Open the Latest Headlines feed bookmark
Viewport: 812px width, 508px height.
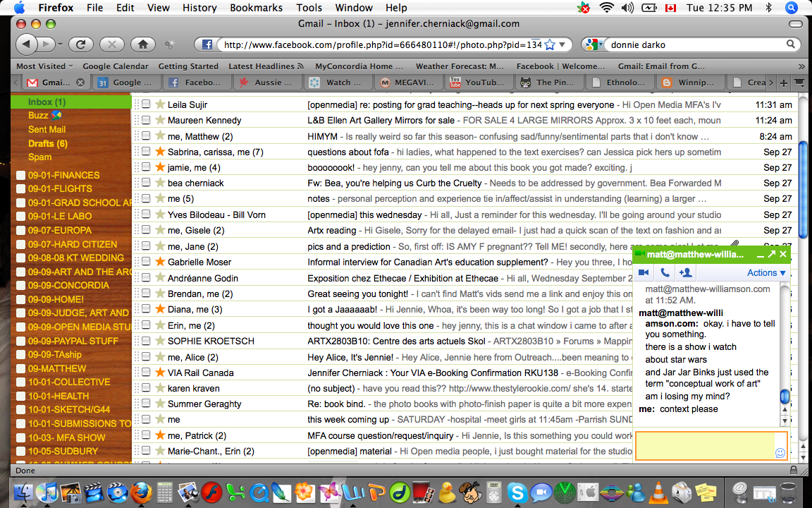[x=266, y=66]
